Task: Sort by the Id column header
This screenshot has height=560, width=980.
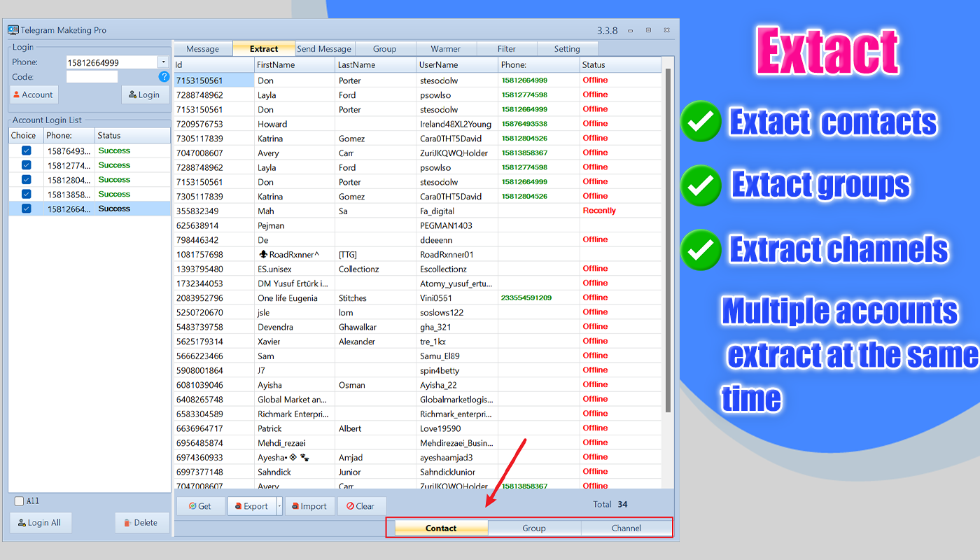Action: 214,64
